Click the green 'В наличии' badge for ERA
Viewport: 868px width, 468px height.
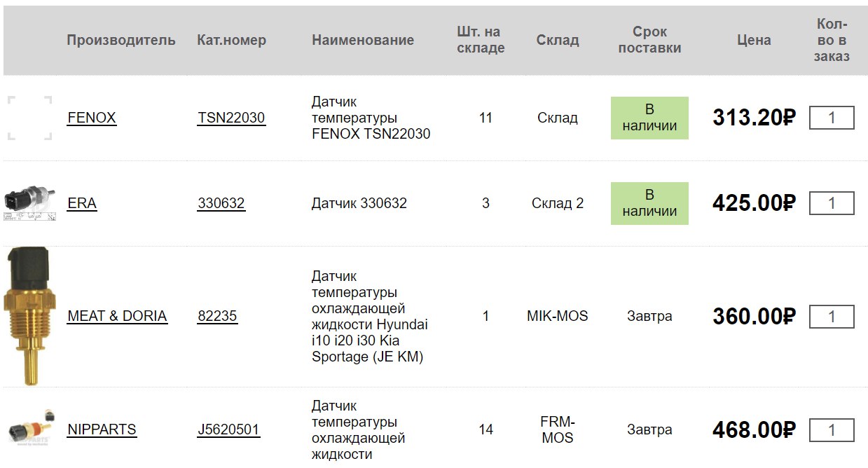coord(649,203)
